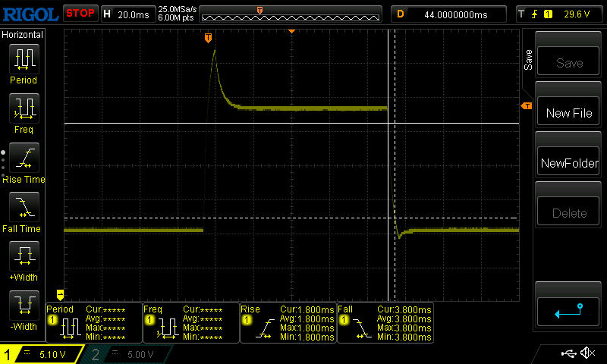Click the Rise Cur:1.800ms value
The height and width of the screenshot is (364, 607).
click(x=307, y=310)
